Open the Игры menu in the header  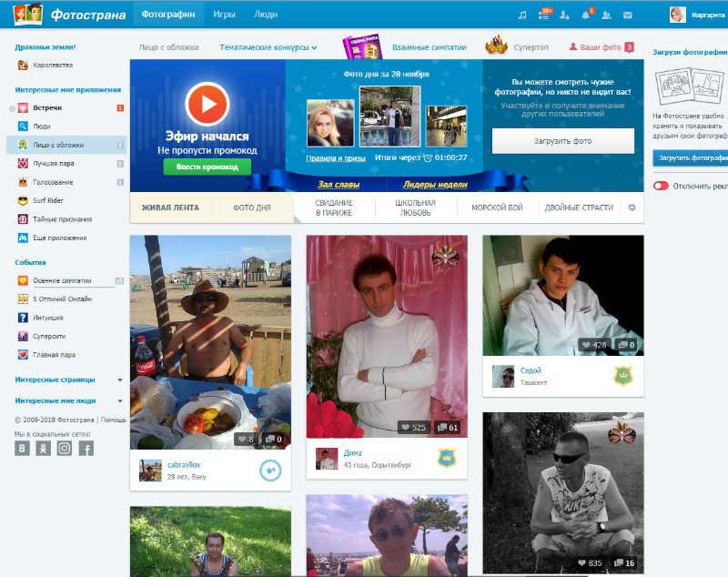[x=224, y=15]
